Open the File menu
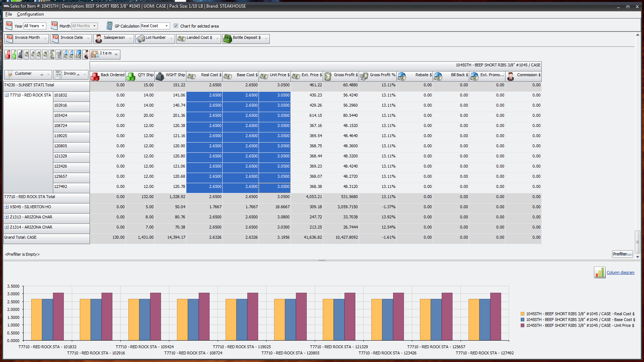 coord(8,14)
